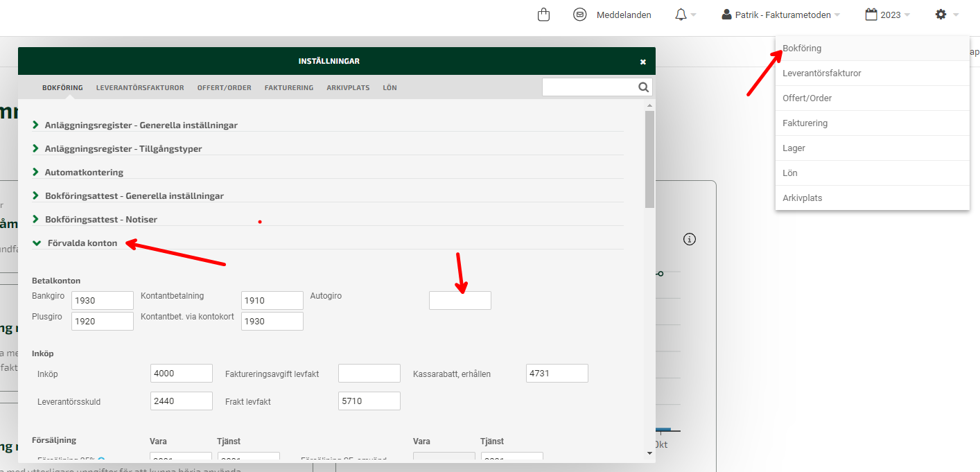Click the Kontantbet. via kontokort field
Image resolution: width=980 pixels, height=472 pixels.
(272, 321)
